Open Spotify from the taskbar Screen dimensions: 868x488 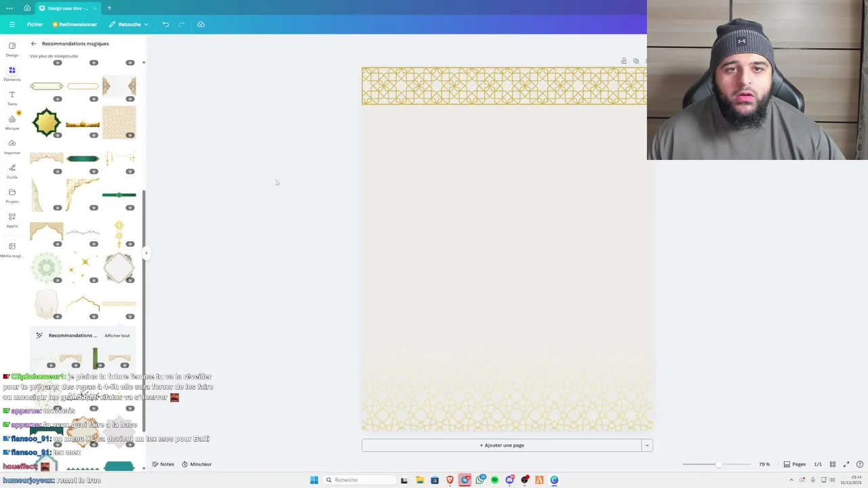(x=494, y=480)
